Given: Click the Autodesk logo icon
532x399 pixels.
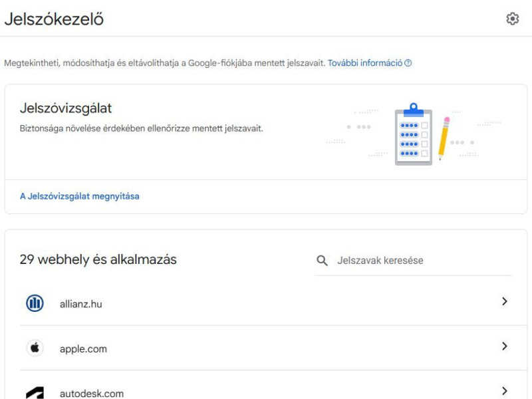Looking at the screenshot, I should click(35, 392).
